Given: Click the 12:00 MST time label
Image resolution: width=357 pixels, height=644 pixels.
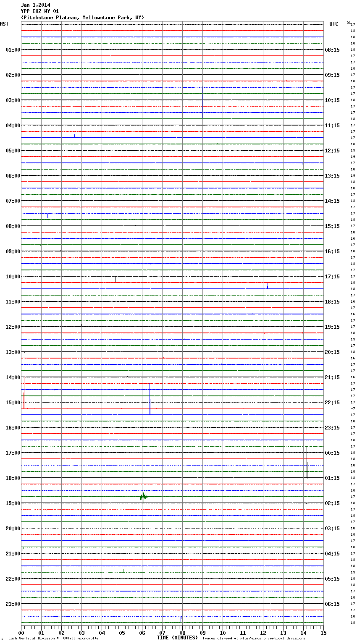Looking at the screenshot, I should pos(13,327).
